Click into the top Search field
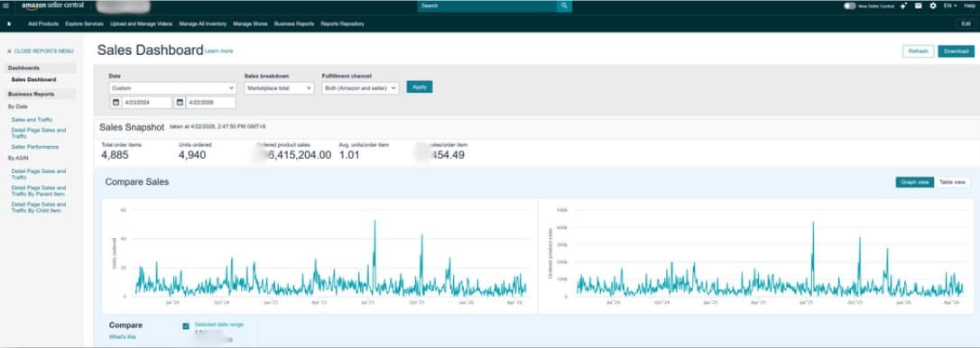The height and width of the screenshot is (348, 980). 487,5
